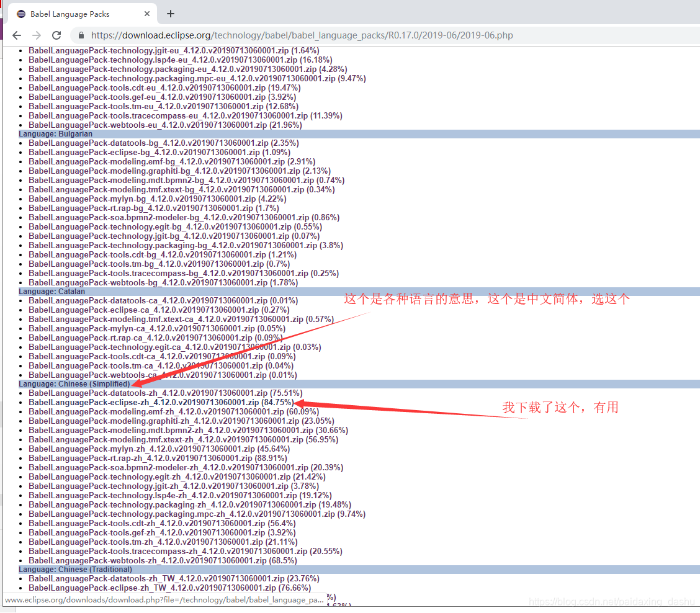Focus the address bar URL field

pos(302,35)
